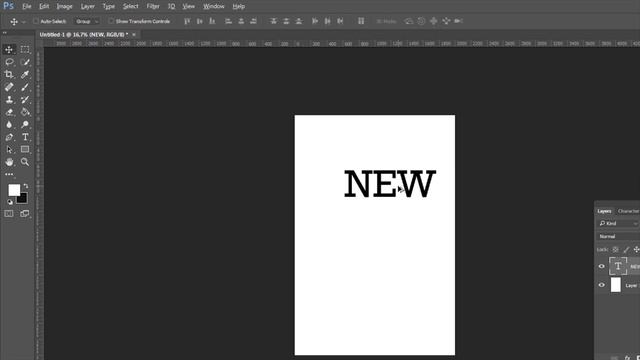640x360 pixels.
Task: Collapse the toolbox using double-arrow
Action: point(5,33)
